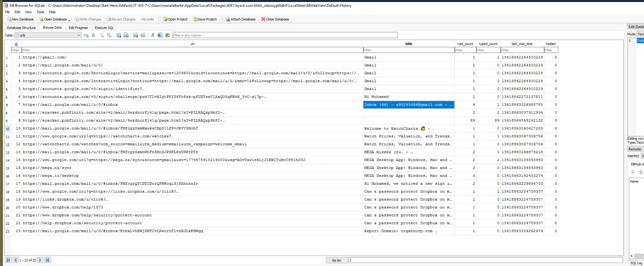This screenshot has height=266, width=644.
Task: Switch to the Edit Pragmas tab
Action: tap(78, 28)
